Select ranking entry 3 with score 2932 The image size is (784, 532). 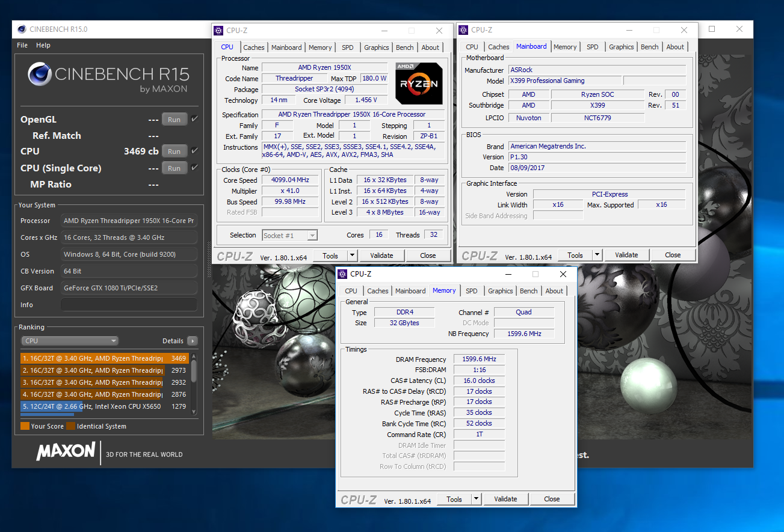tap(105, 382)
